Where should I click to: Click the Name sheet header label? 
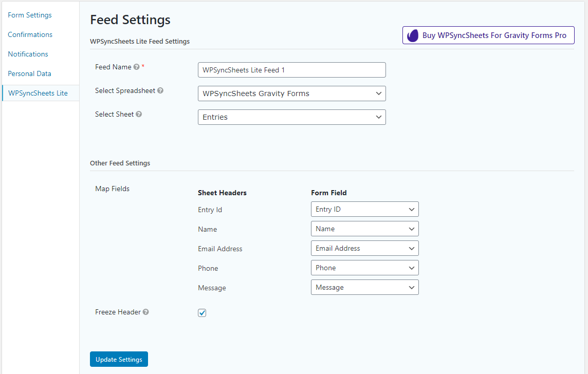207,229
